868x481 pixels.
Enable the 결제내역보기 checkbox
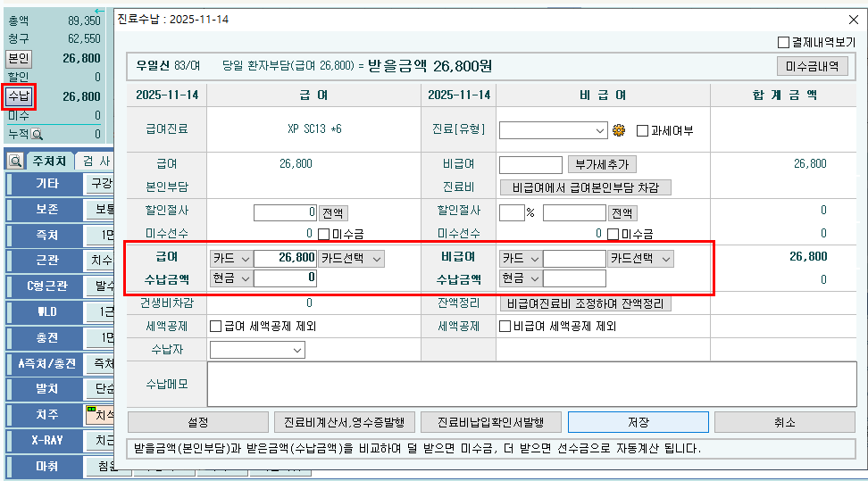coord(783,42)
